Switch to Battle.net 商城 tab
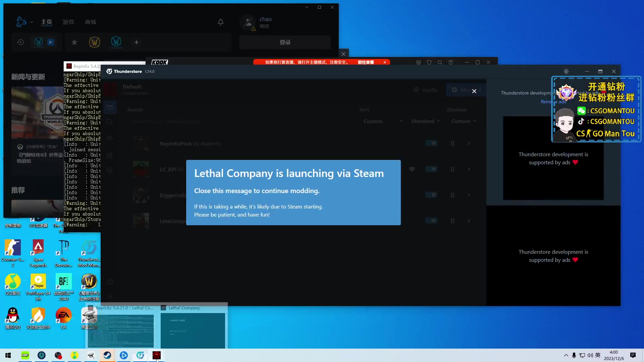The image size is (644, 362). click(x=90, y=22)
